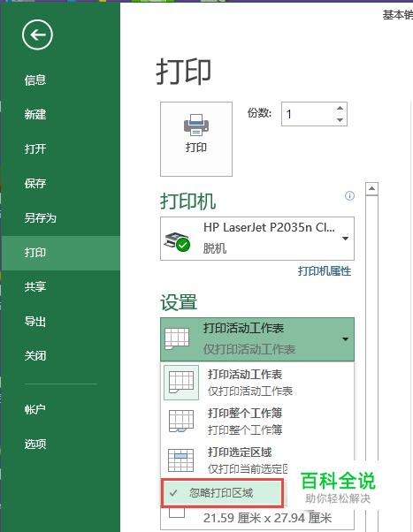
Task: Choose 打开 from the backstage menu
Action: pyautogui.click(x=35, y=149)
